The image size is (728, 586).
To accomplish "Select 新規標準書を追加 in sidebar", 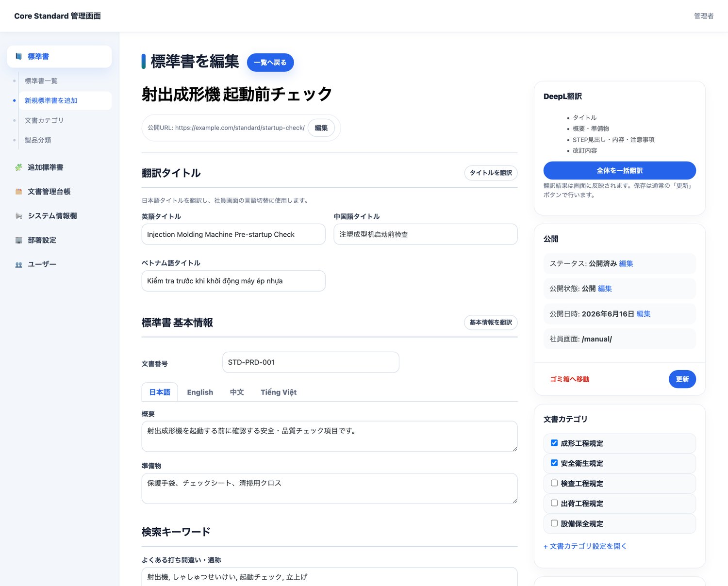I will (x=51, y=100).
